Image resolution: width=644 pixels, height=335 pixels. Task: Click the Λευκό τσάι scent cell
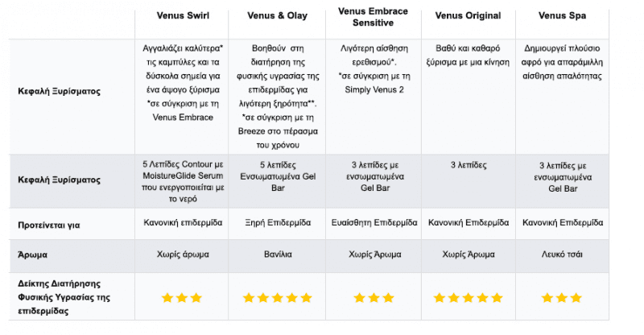pyautogui.click(x=562, y=254)
